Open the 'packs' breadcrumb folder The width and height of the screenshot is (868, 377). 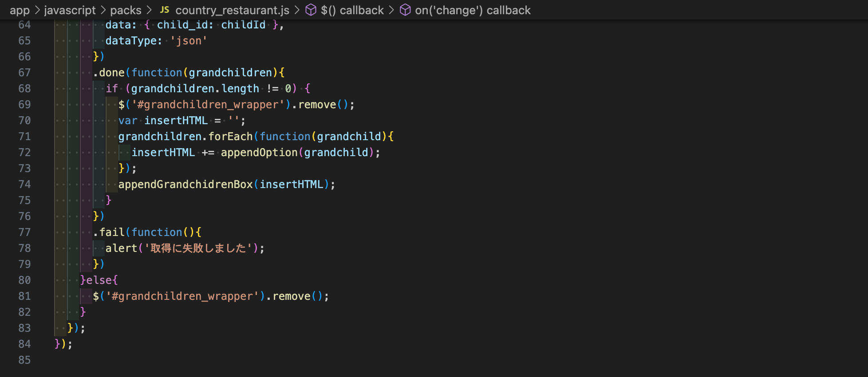[126, 10]
